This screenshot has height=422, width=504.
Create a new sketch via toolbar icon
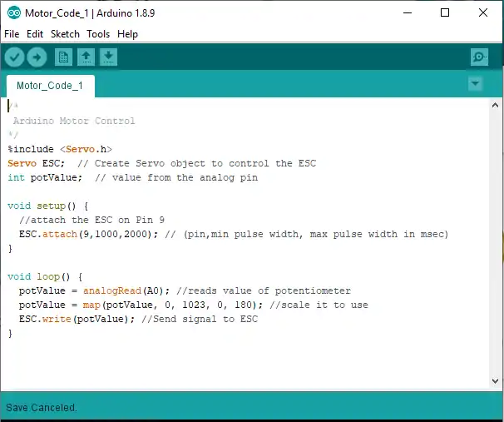point(63,57)
